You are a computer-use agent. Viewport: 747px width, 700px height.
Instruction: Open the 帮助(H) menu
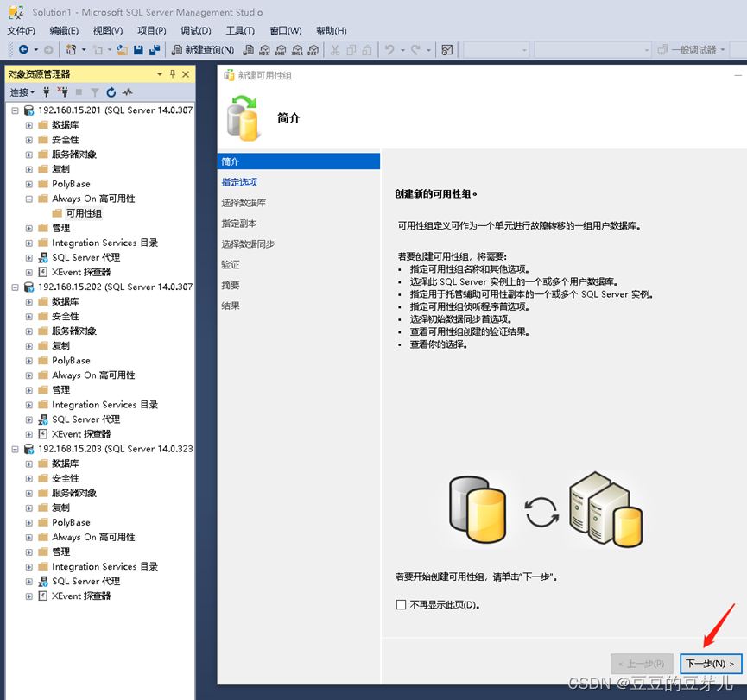(331, 31)
